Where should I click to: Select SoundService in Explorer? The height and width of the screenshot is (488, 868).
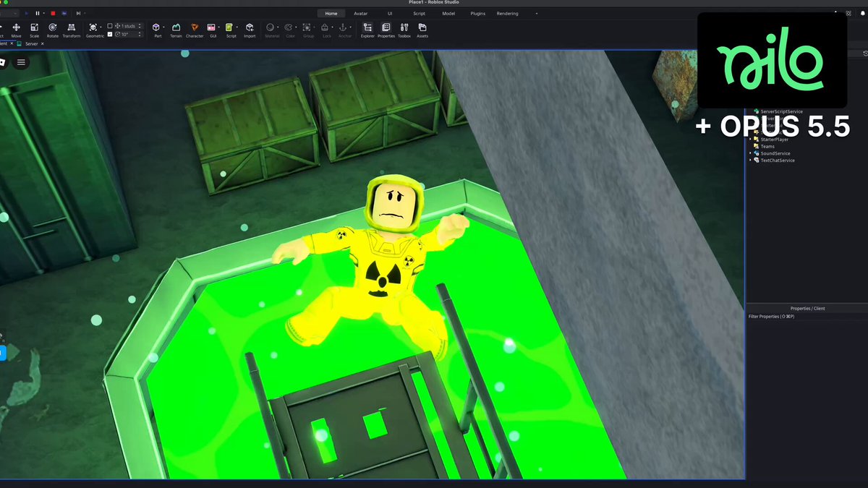(x=775, y=153)
